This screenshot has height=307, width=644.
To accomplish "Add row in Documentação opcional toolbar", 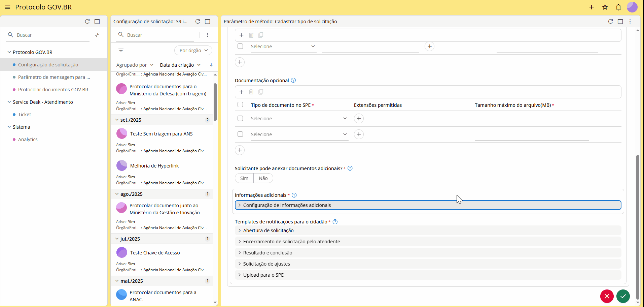I will (x=241, y=92).
